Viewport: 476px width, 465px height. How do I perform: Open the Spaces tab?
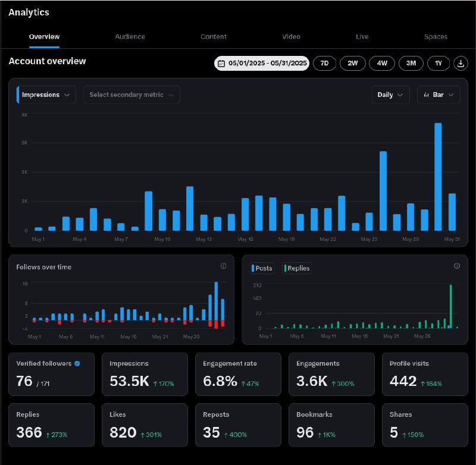[436, 37]
